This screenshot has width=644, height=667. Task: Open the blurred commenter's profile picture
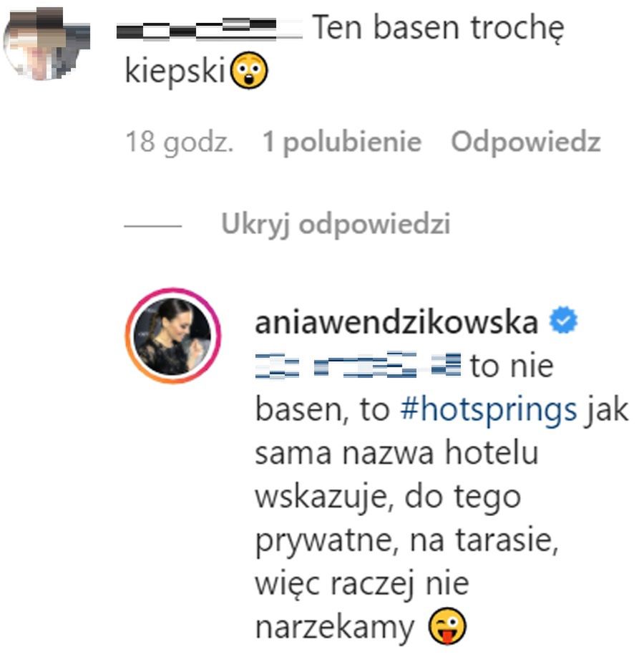coord(47,44)
